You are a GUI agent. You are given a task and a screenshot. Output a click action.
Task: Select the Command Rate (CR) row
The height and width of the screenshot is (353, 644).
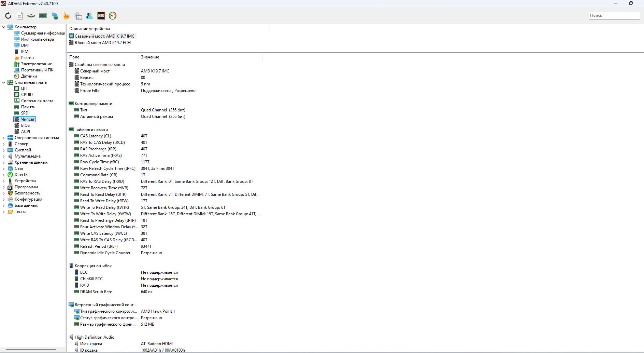tap(164, 175)
